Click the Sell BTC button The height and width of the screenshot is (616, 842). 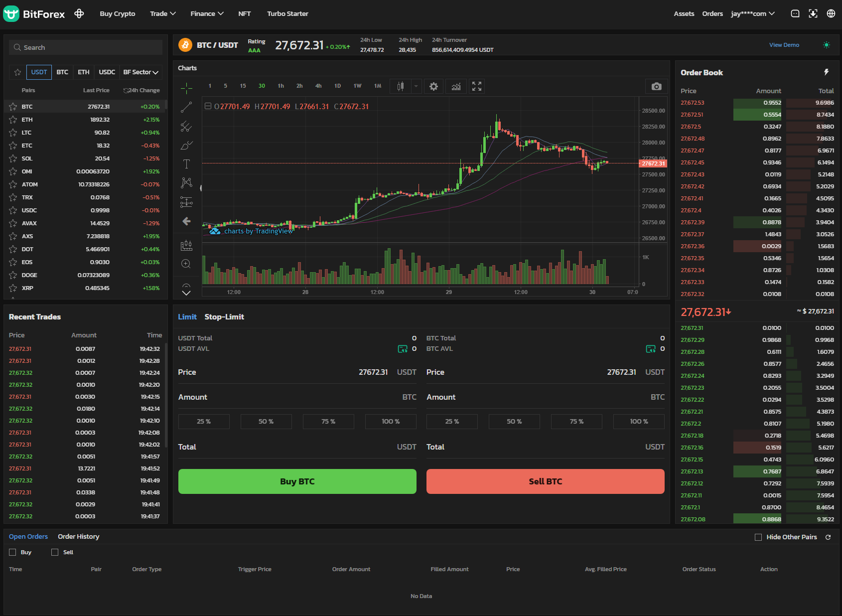pos(546,481)
